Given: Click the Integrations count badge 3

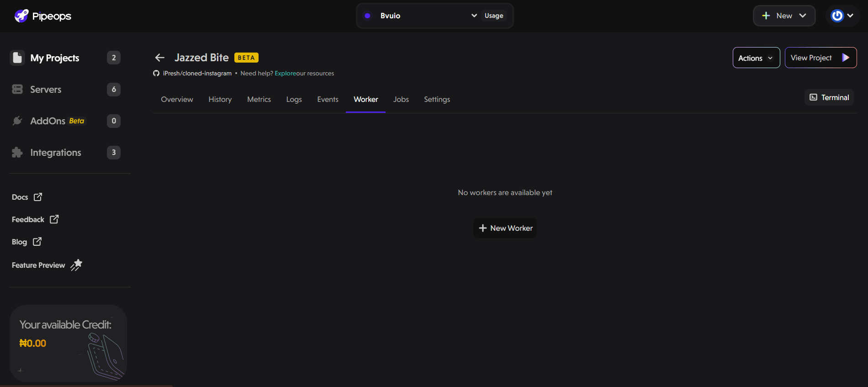Looking at the screenshot, I should pos(114,152).
